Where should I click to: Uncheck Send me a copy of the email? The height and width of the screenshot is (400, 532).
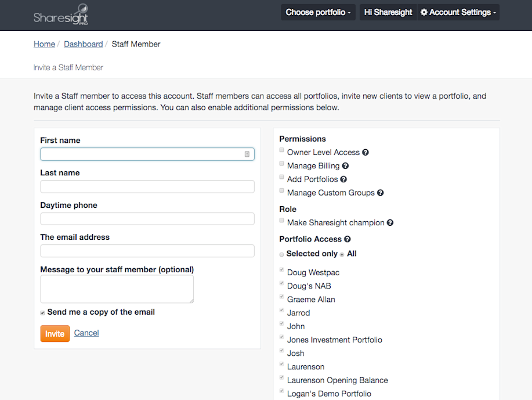(x=42, y=313)
